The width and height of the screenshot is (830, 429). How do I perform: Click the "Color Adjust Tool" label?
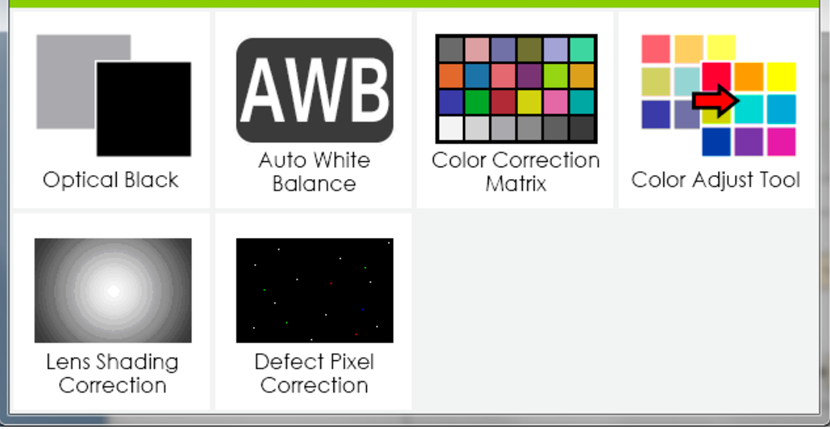[x=716, y=180]
